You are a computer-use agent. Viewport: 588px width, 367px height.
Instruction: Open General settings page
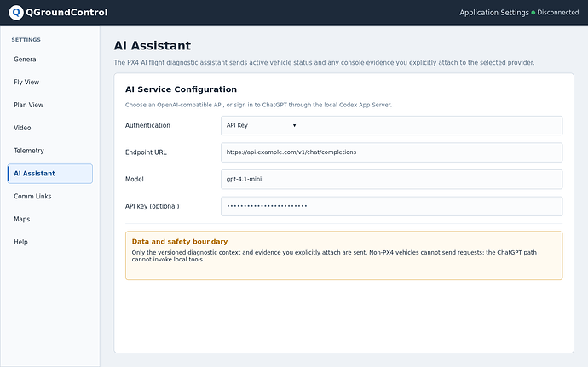tap(50, 60)
